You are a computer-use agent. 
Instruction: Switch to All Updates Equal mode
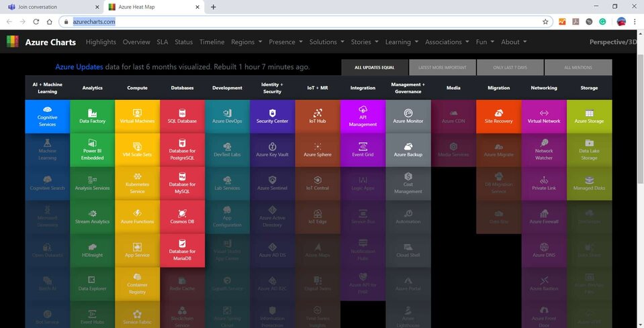pos(375,67)
